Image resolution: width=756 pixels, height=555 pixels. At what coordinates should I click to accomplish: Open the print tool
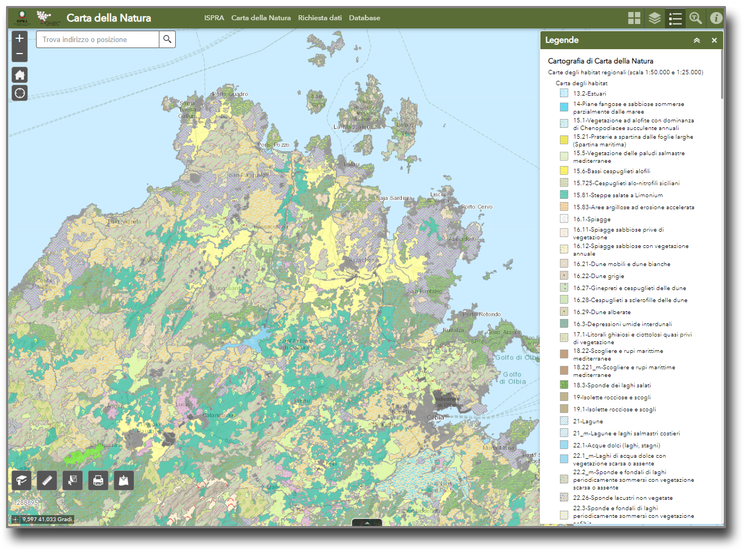click(x=98, y=480)
